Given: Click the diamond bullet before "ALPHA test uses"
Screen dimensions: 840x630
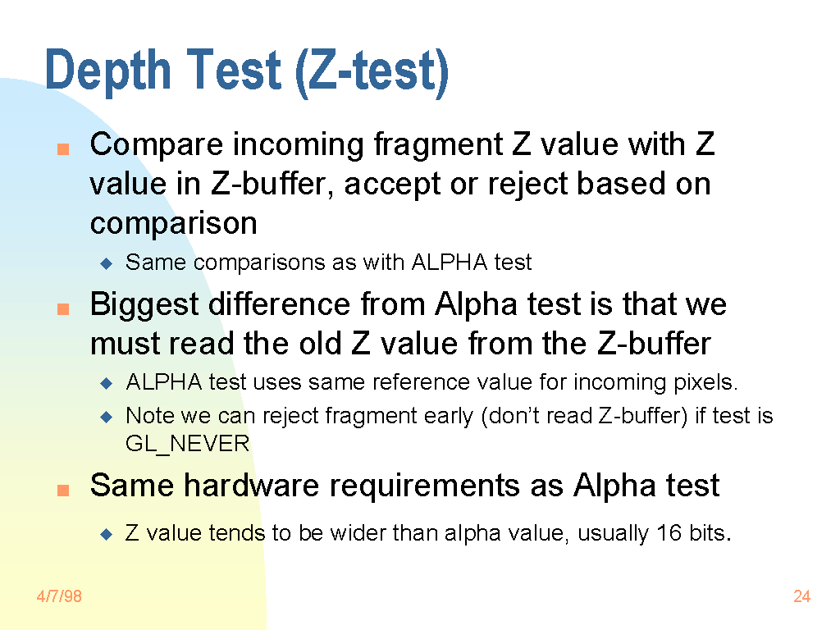Looking at the screenshot, I should [x=105, y=383].
